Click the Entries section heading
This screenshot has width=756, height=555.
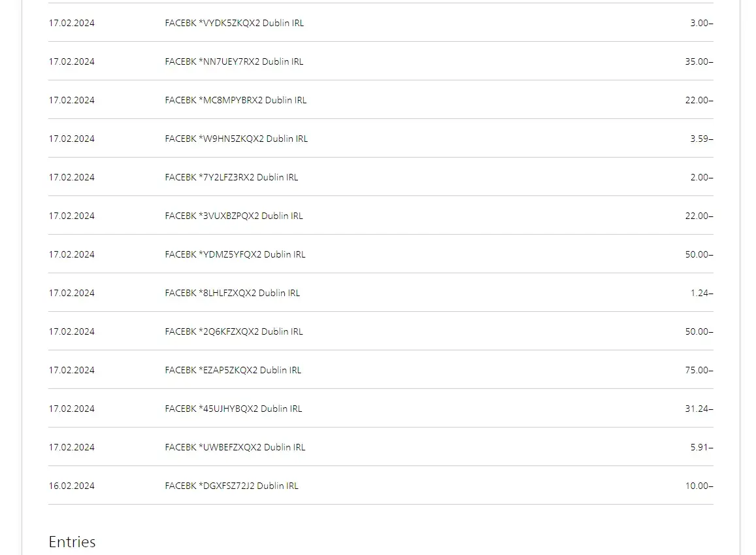(72, 542)
